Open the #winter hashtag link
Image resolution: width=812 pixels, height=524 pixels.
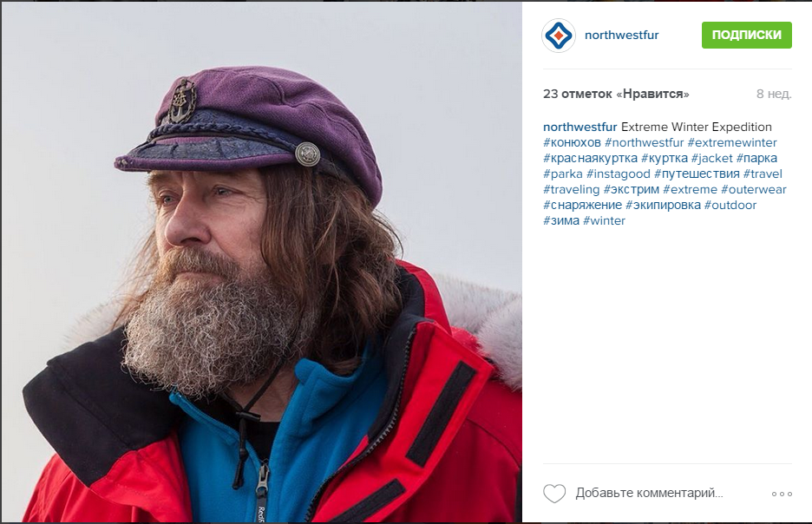click(x=604, y=220)
